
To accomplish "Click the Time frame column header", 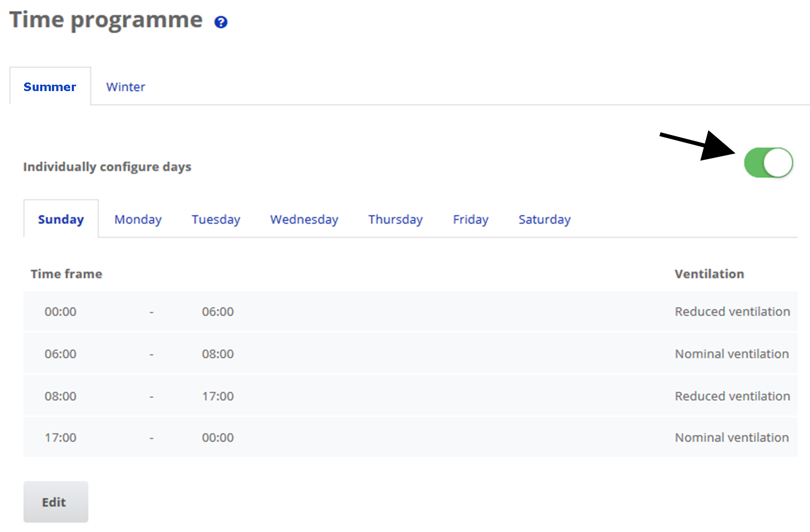I will 66,274.
